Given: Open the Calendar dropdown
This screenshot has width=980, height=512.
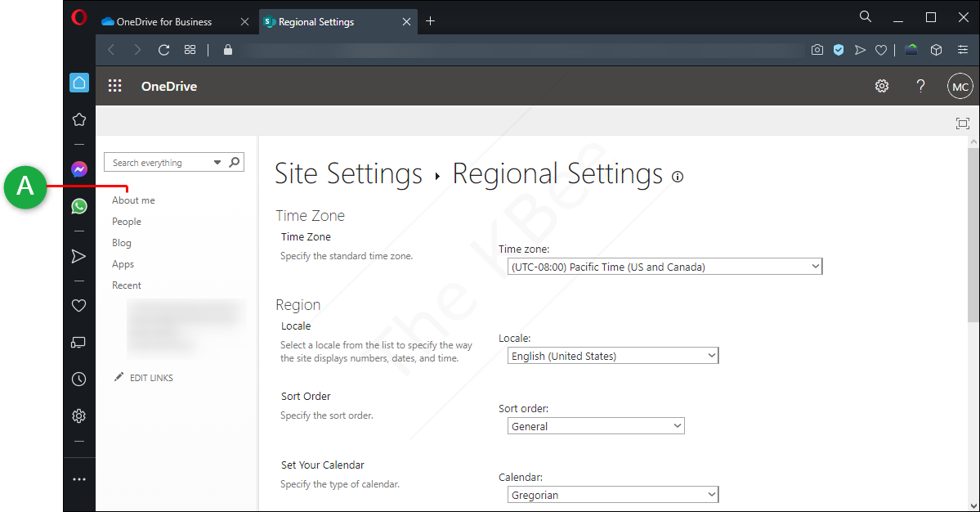Looking at the screenshot, I should click(613, 495).
